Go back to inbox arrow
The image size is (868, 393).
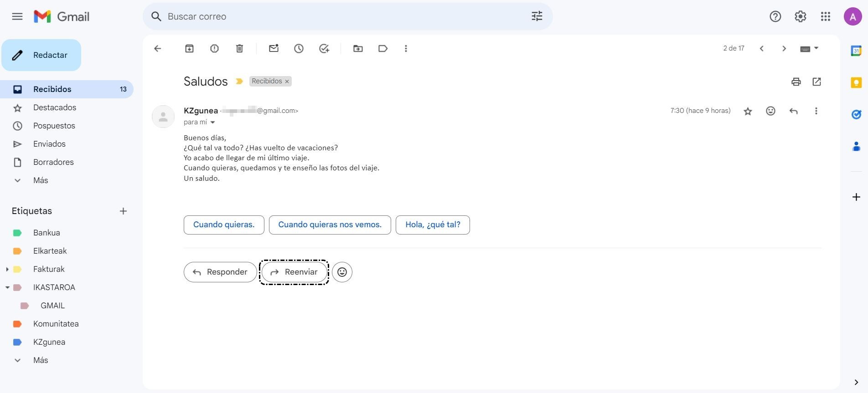click(x=158, y=48)
